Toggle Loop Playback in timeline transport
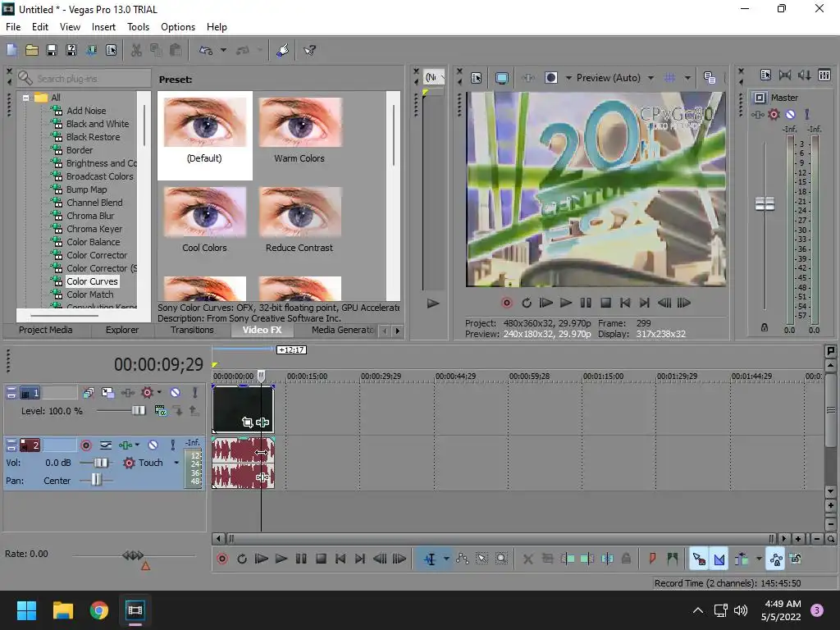 pos(242,559)
